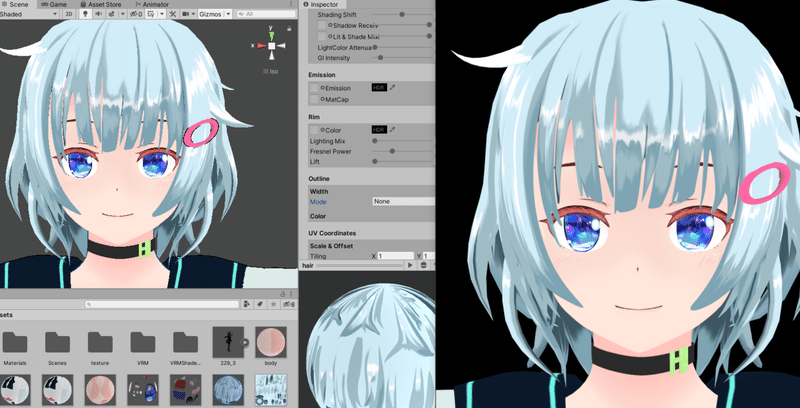Toggle hidden packages eye icon in Project

tap(289, 304)
